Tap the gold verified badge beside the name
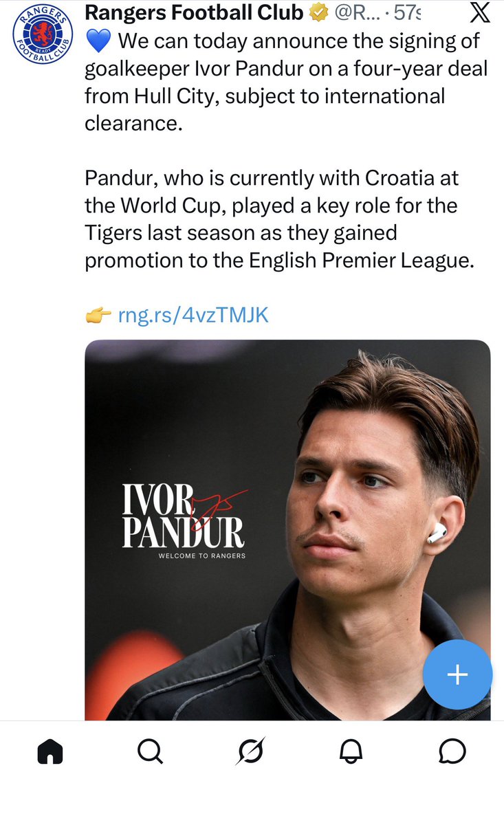Viewport: 504px width, 825px height. (x=318, y=12)
